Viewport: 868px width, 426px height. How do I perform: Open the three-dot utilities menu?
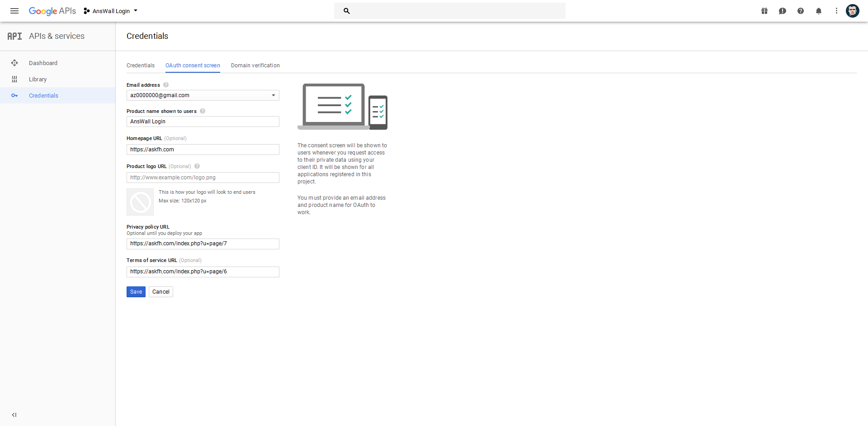coord(836,11)
